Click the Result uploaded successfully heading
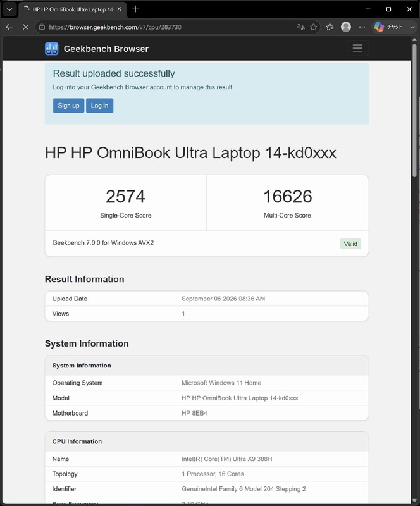The image size is (420, 506). click(114, 73)
